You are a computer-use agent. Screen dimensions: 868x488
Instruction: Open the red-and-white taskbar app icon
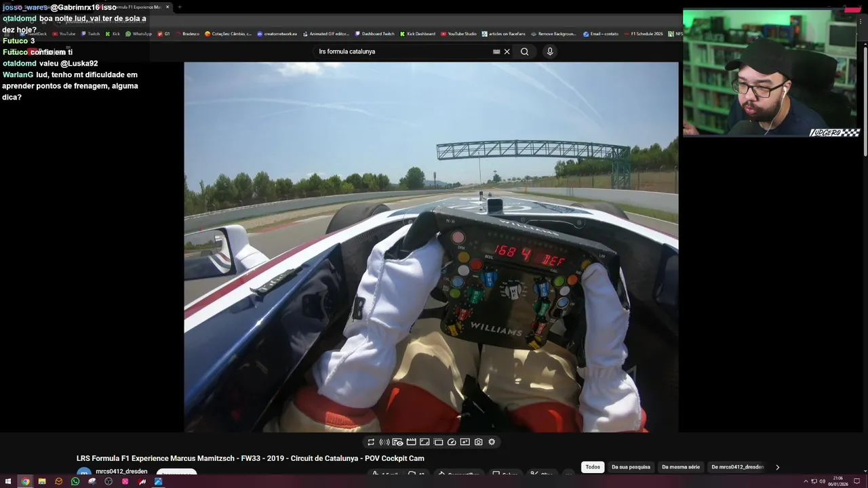(142, 481)
